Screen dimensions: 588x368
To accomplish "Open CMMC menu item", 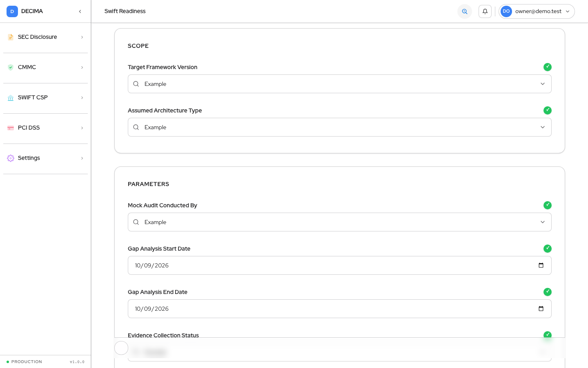I will point(45,67).
